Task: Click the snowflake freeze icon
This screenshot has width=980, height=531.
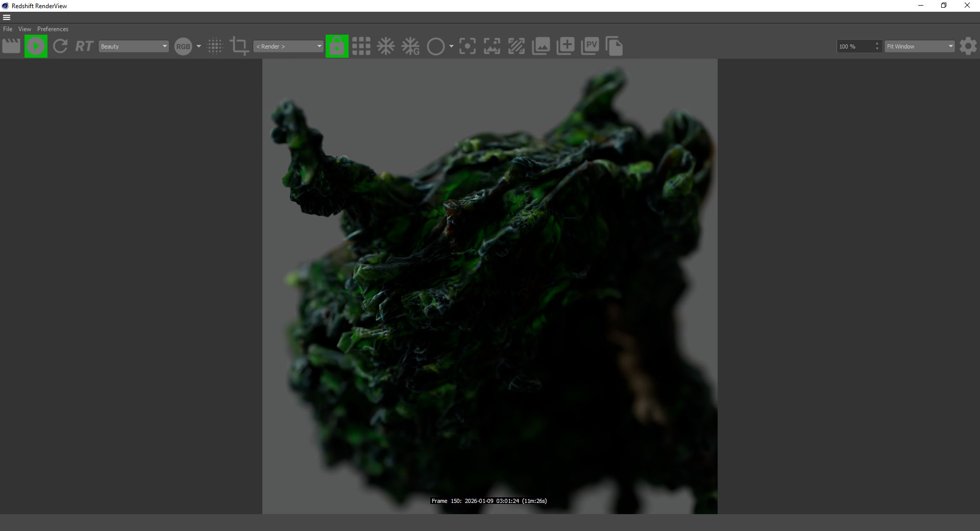Action: pos(386,46)
